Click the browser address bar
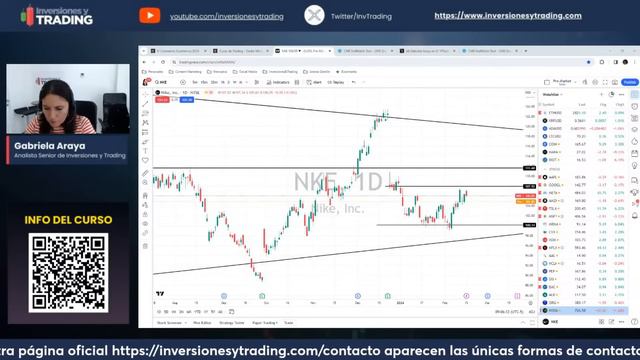This screenshot has height=360, width=640. pyautogui.click(x=380, y=62)
